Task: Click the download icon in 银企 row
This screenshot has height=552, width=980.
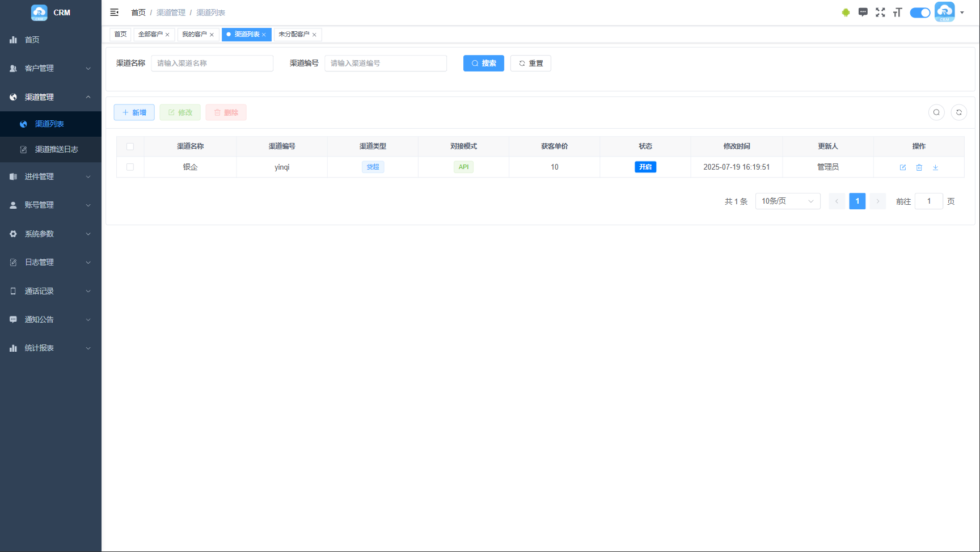Action: (935, 167)
